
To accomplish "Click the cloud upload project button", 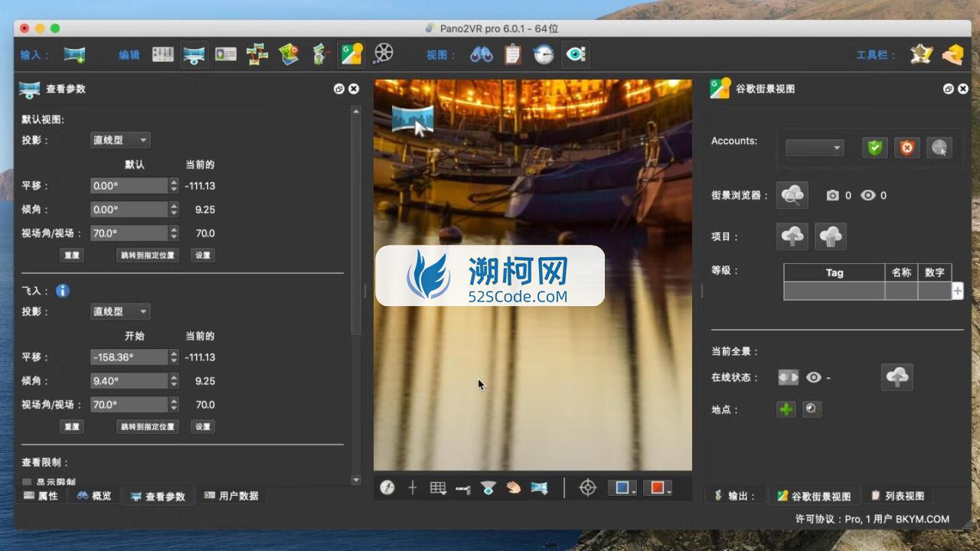I will pos(792,236).
